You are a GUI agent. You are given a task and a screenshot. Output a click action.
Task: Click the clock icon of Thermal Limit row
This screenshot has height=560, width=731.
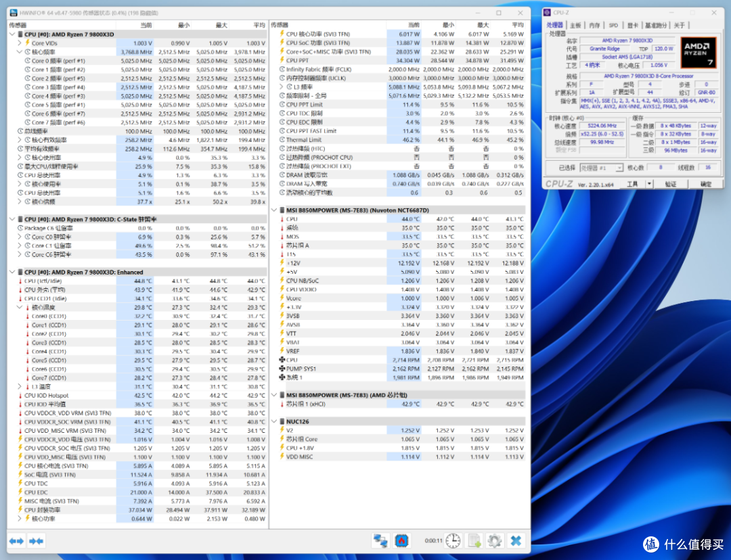coord(282,140)
